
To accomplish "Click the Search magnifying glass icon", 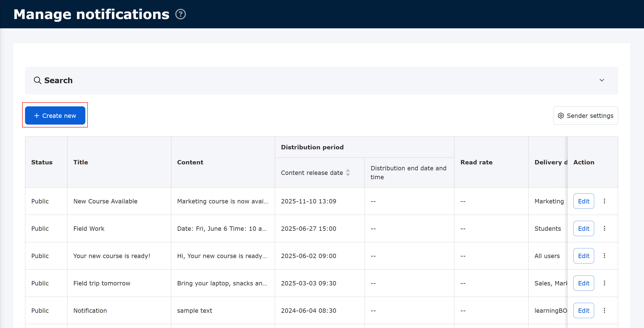I will (38, 80).
